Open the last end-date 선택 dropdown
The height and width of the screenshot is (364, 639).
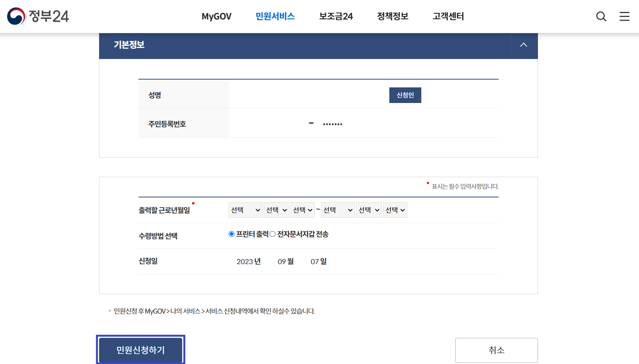click(395, 210)
